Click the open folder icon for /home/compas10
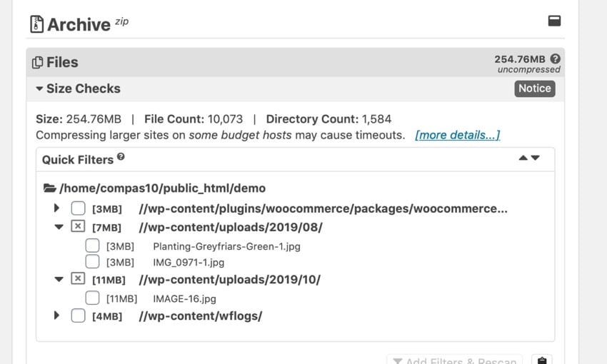 click(x=49, y=188)
